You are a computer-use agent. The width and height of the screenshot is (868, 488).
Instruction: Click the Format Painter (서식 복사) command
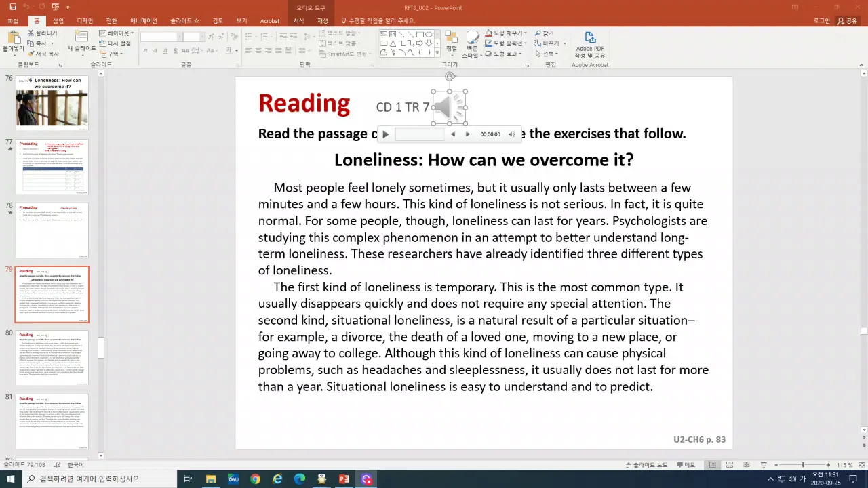(42, 53)
